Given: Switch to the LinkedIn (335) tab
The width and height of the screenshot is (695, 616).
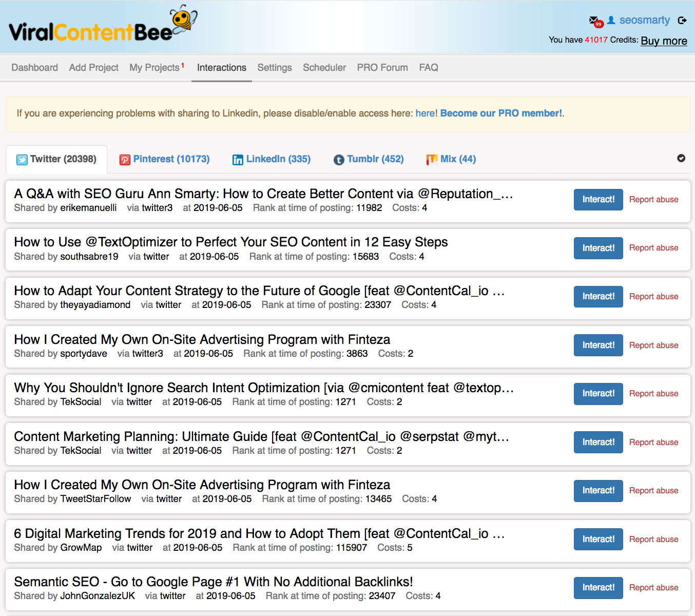Looking at the screenshot, I should 272,159.
